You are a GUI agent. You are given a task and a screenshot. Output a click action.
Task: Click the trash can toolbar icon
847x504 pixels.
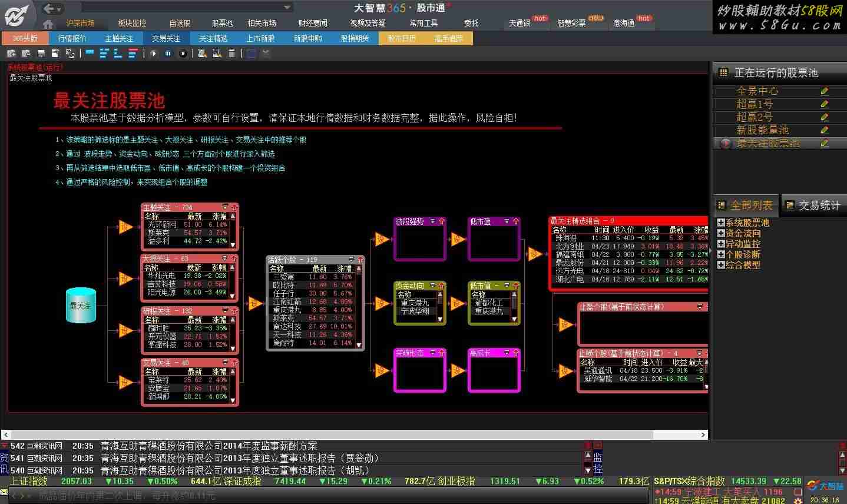coord(231,54)
